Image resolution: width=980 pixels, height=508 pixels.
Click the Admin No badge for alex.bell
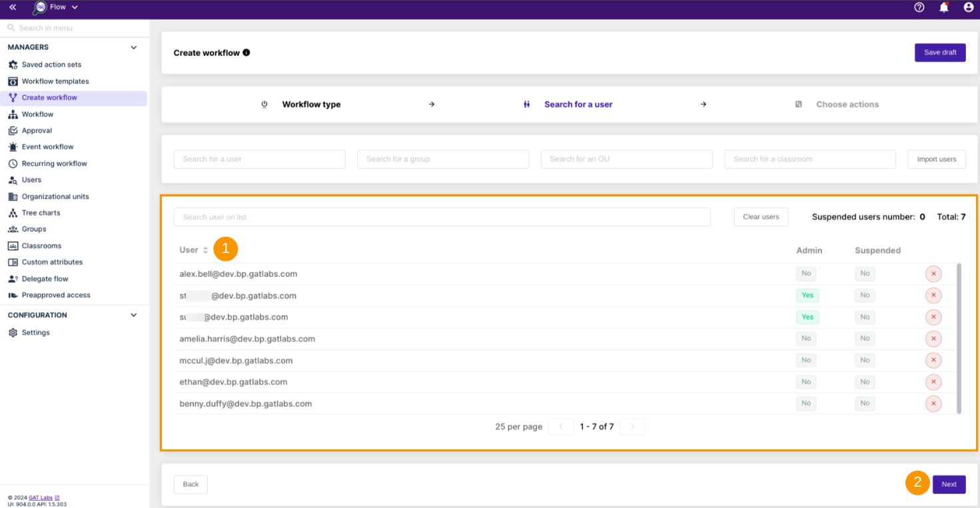tap(806, 274)
